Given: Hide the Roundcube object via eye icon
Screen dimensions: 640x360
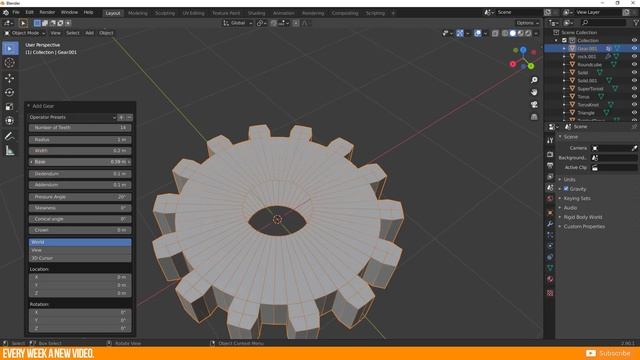Looking at the screenshot, I should point(634,64).
